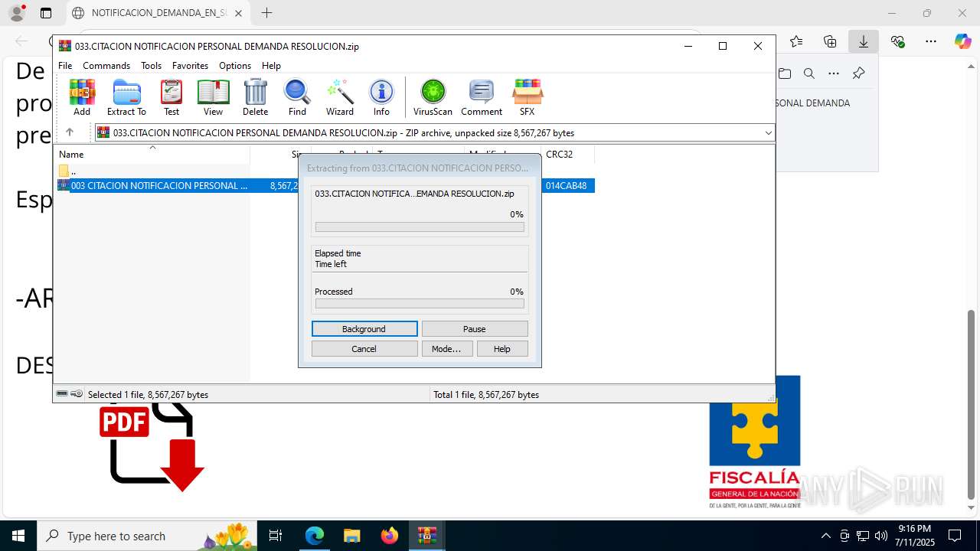Open Edge Collections icon
This screenshot has height=551, width=980.
pos(830,41)
